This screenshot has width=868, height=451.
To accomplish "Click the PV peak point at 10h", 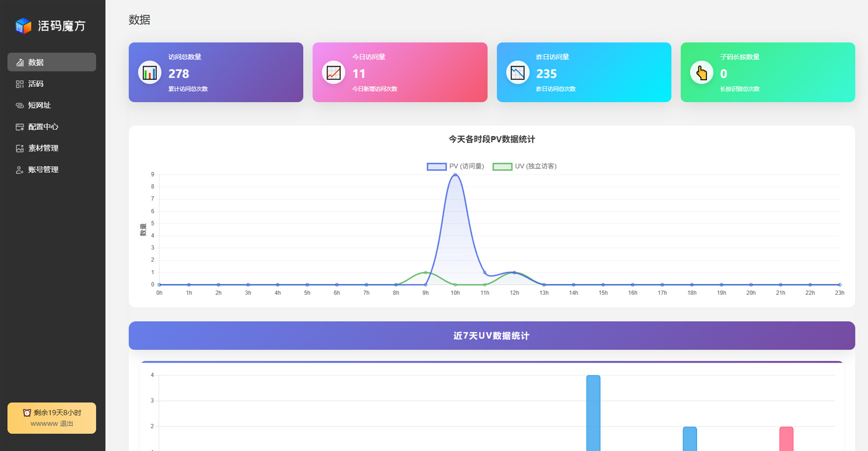I will click(455, 175).
